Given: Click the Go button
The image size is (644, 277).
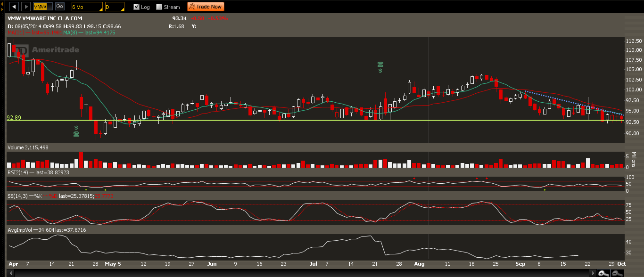Looking at the screenshot, I should point(60,7).
